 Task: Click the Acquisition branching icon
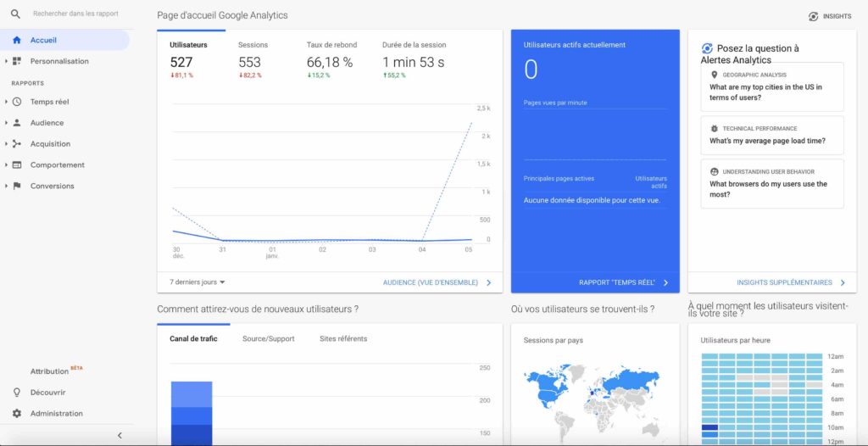click(17, 144)
